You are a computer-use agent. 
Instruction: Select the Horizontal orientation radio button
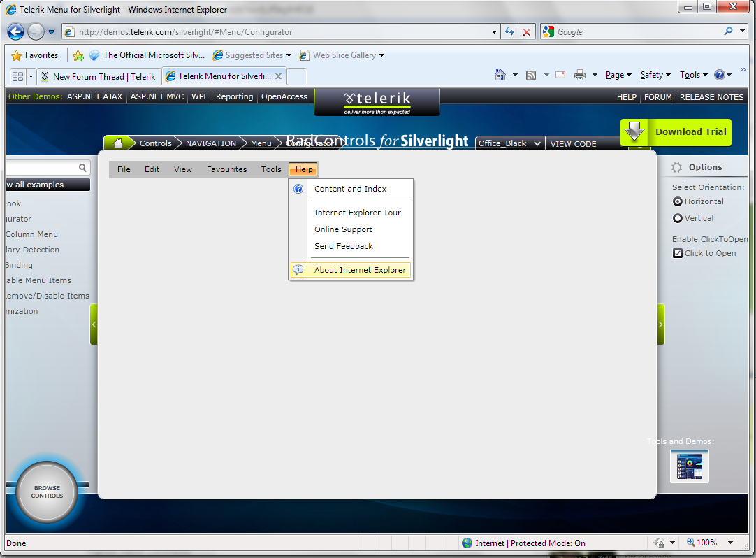[678, 202]
